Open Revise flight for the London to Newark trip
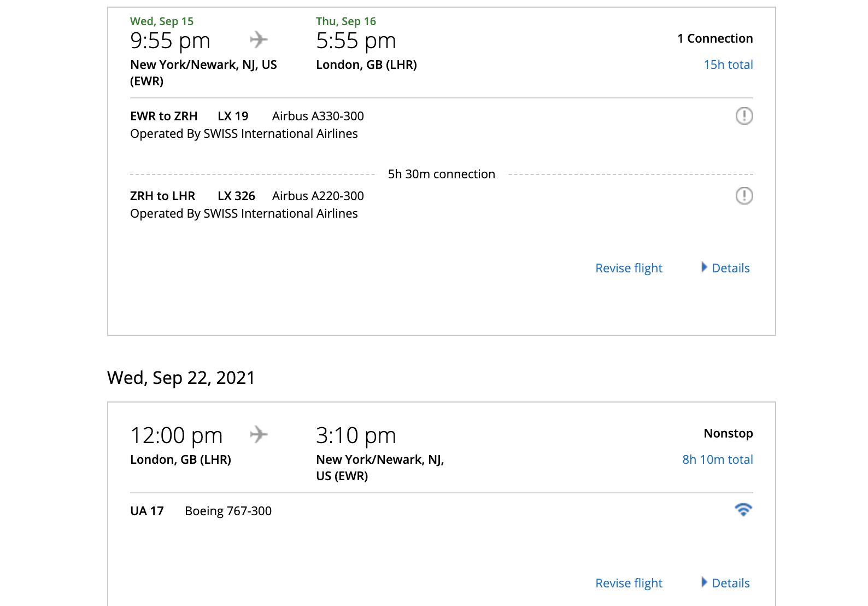This screenshot has height=606, width=868. pos(629,583)
